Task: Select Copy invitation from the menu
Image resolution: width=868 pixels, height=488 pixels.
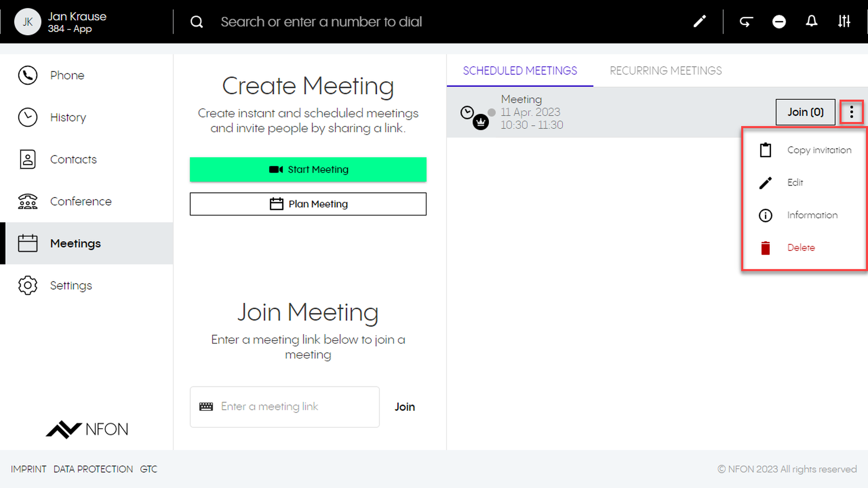Action: click(x=819, y=150)
